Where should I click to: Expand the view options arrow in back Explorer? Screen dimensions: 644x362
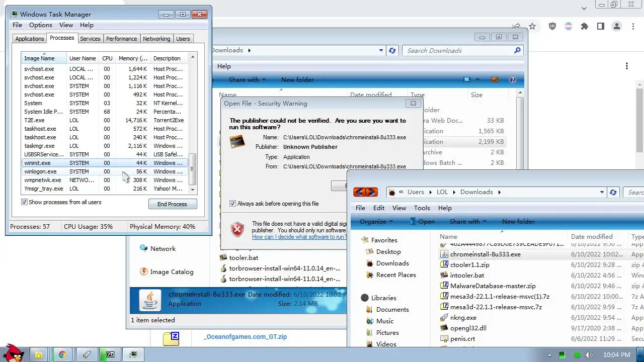tap(478, 79)
